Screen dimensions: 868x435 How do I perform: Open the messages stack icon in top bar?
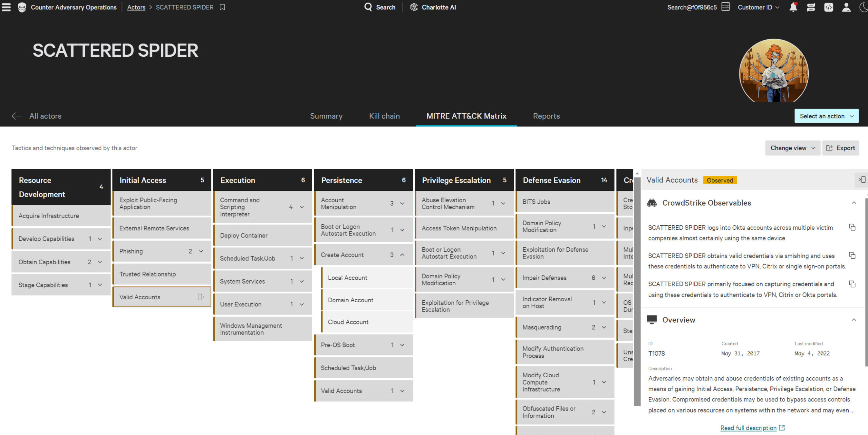[811, 7]
